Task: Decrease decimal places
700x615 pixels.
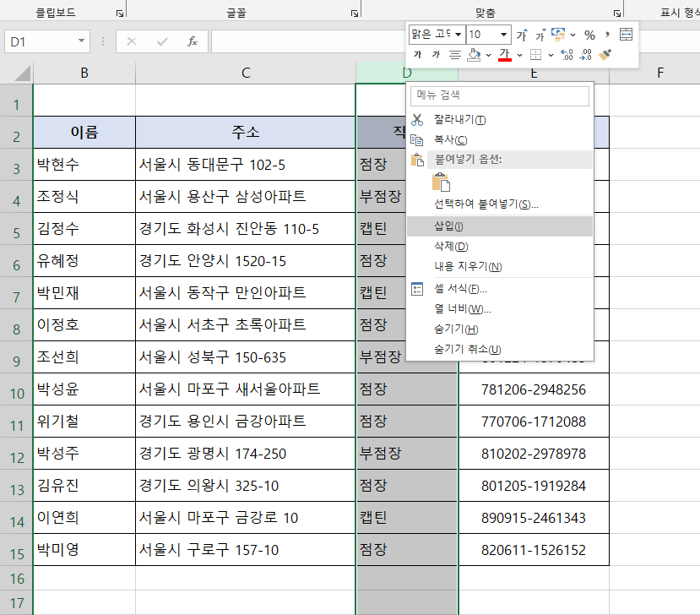Action: [x=585, y=55]
